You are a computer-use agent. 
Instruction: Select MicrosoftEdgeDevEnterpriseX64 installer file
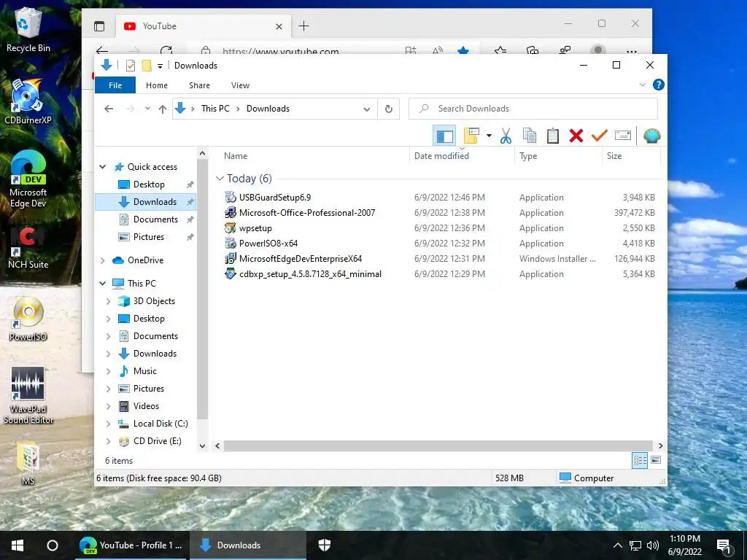point(300,259)
